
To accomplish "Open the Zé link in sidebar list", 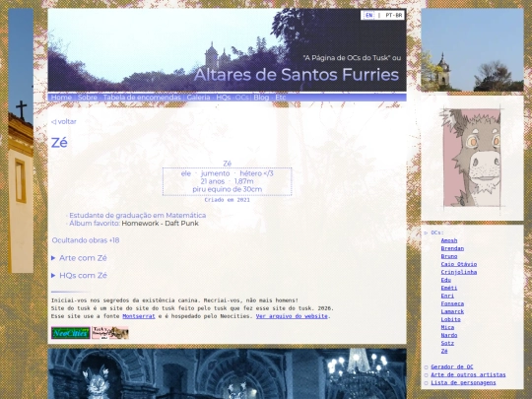I will point(444,351).
